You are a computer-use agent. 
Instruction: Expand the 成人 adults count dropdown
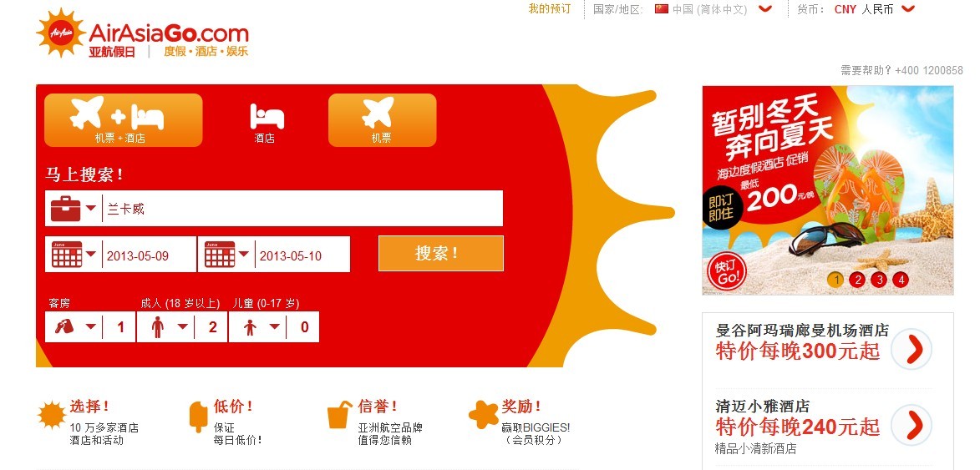[x=182, y=326]
